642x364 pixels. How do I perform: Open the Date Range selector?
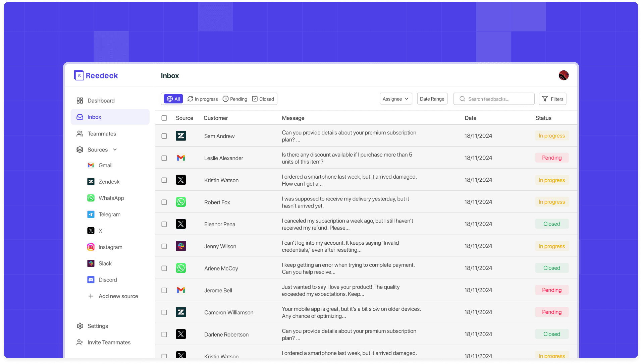(x=432, y=99)
